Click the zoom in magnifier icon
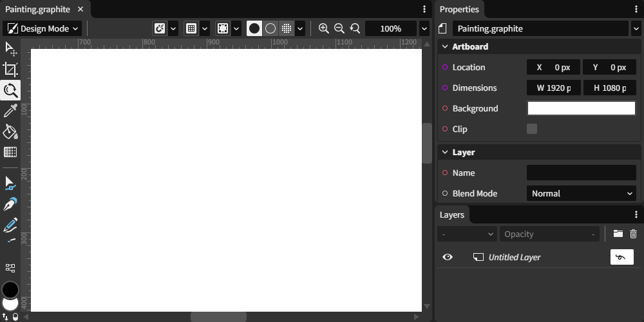The image size is (644, 322). (x=324, y=28)
